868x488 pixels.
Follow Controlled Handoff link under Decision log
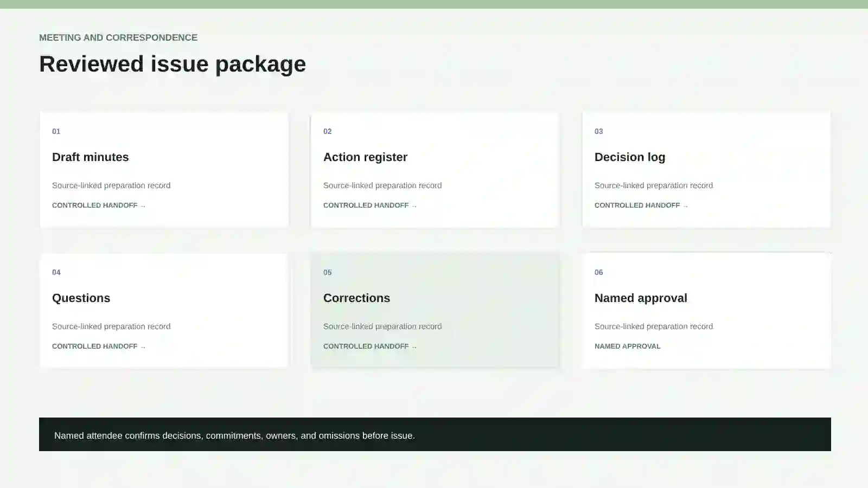[x=641, y=206]
